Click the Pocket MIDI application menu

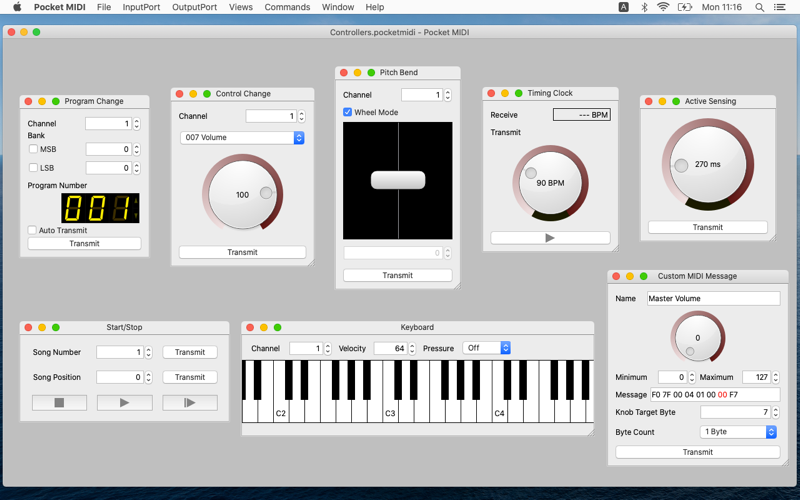60,7
